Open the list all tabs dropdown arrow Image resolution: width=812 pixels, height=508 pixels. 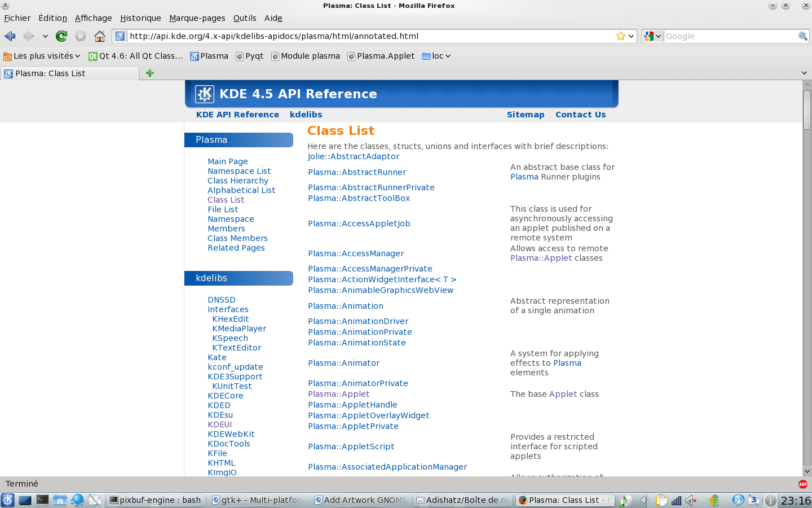(x=804, y=73)
